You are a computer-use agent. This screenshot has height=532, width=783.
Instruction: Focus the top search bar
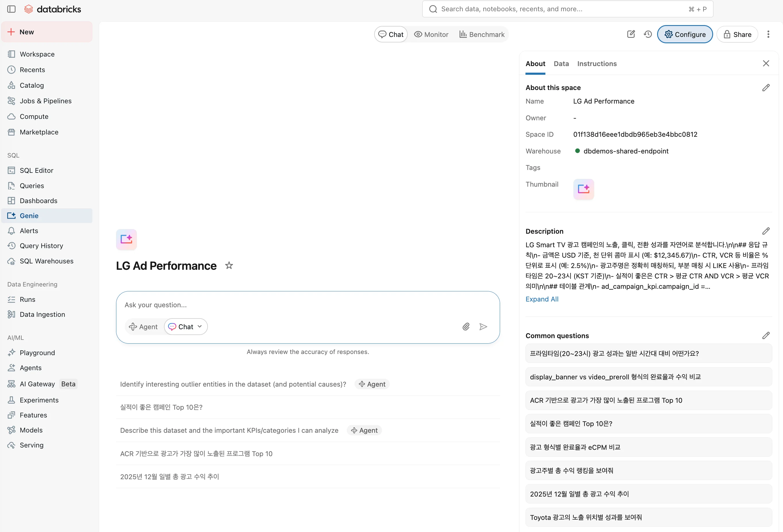click(x=568, y=9)
